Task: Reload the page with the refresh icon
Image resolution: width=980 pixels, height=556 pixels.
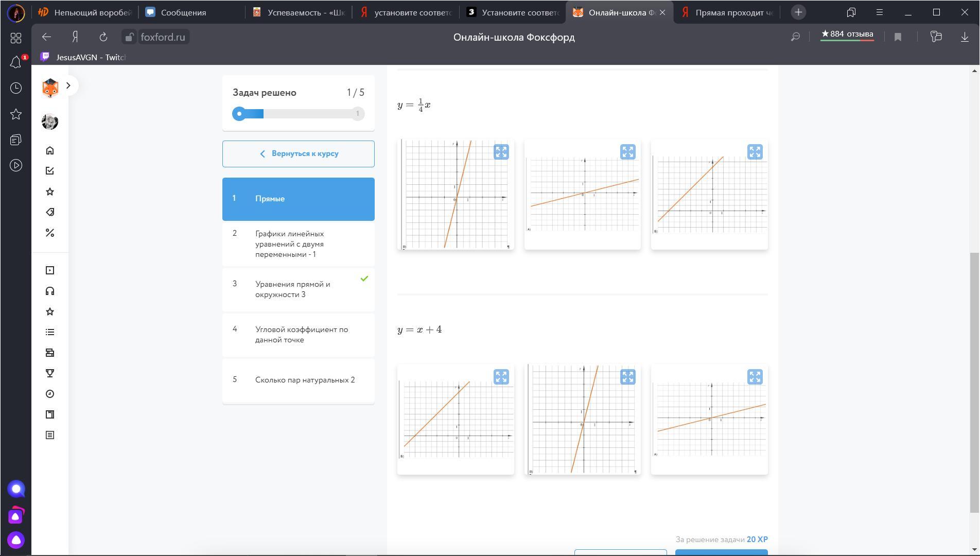Action: [103, 37]
